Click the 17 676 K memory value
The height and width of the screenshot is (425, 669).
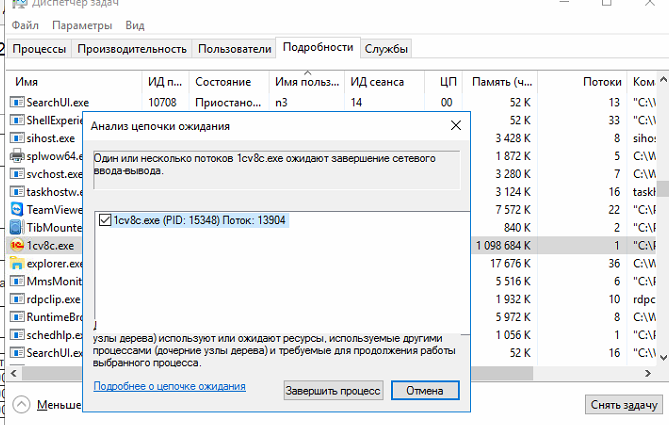click(x=510, y=264)
